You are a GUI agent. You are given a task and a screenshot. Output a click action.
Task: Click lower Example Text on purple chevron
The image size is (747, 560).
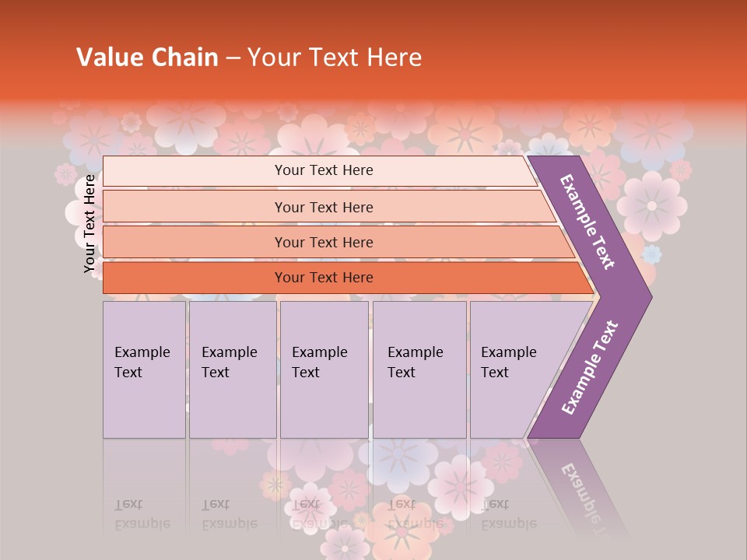tap(590, 367)
